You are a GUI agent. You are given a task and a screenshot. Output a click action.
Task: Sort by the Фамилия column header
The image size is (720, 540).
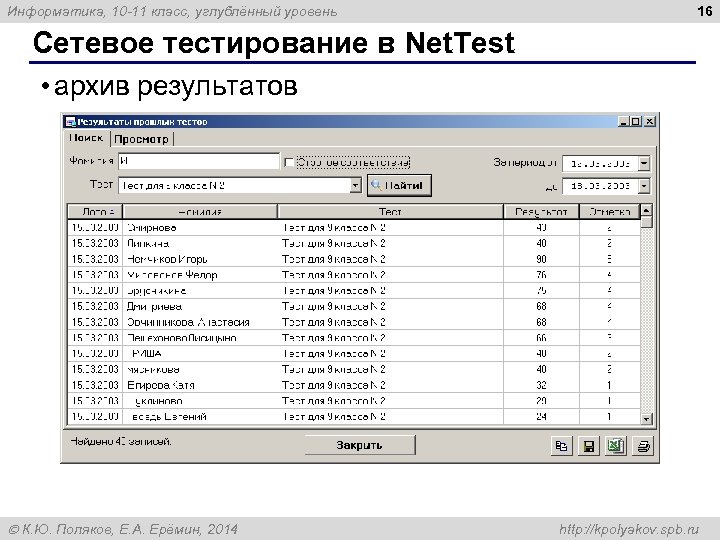200,212
